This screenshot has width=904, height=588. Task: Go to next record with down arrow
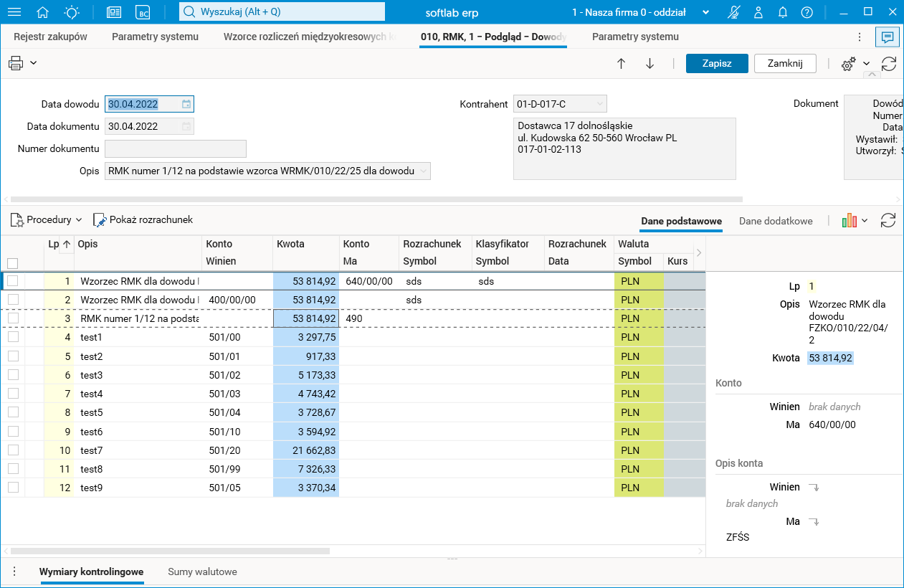click(650, 63)
